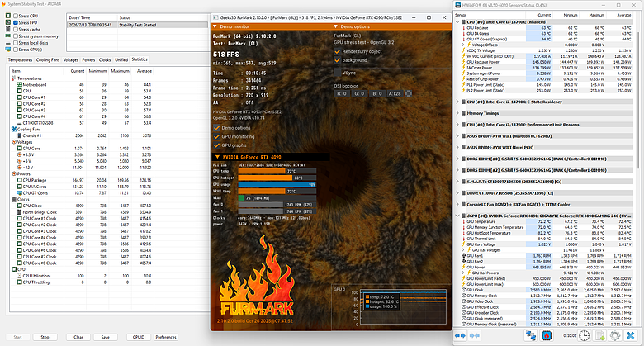Switch to Temperatures tab
The width and height of the screenshot is (644, 346).
tap(20, 60)
